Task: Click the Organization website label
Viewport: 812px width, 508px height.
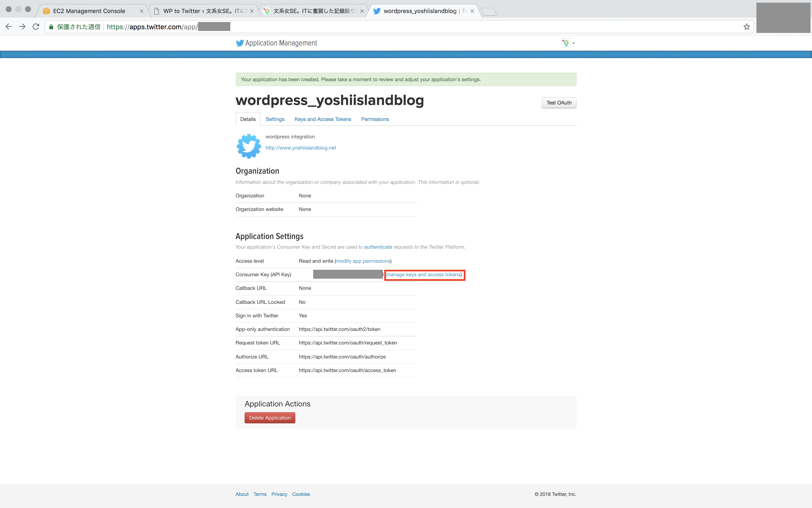Action: 259,209
